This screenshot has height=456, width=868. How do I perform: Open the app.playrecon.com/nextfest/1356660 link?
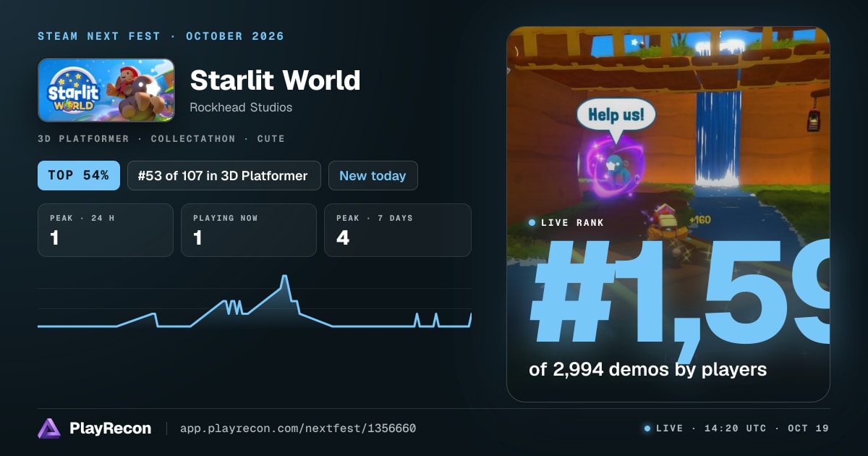[298, 428]
